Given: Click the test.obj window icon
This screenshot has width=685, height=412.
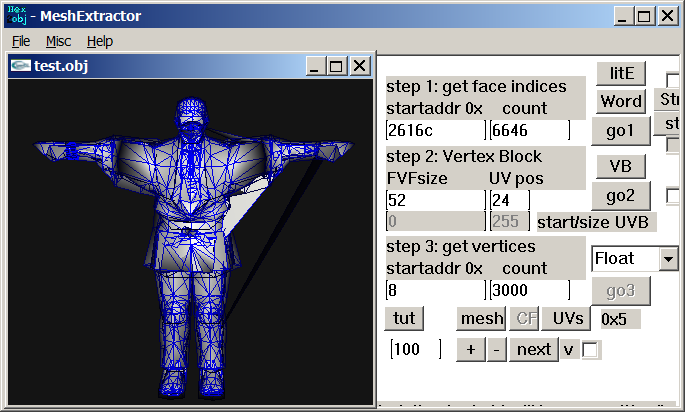Looking at the screenshot, I should click(21, 66).
